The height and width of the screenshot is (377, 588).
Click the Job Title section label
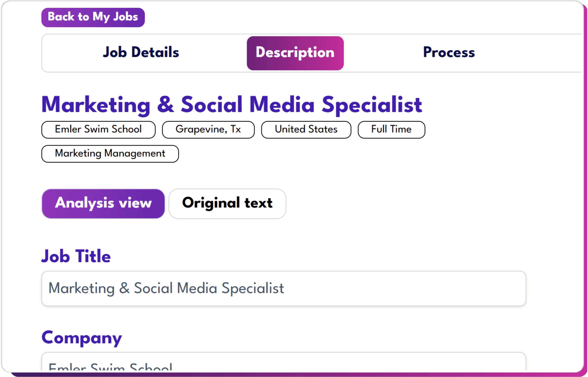pyautogui.click(x=76, y=256)
